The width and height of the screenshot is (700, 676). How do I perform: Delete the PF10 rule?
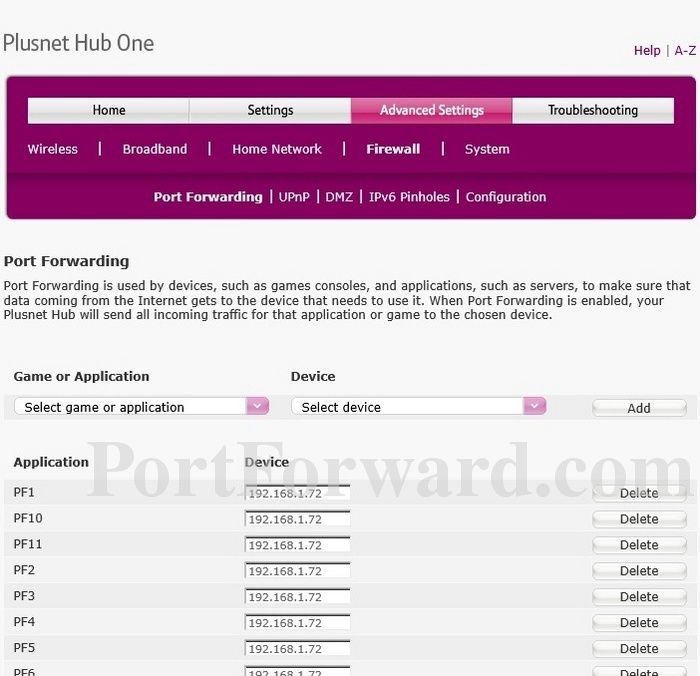pos(639,519)
